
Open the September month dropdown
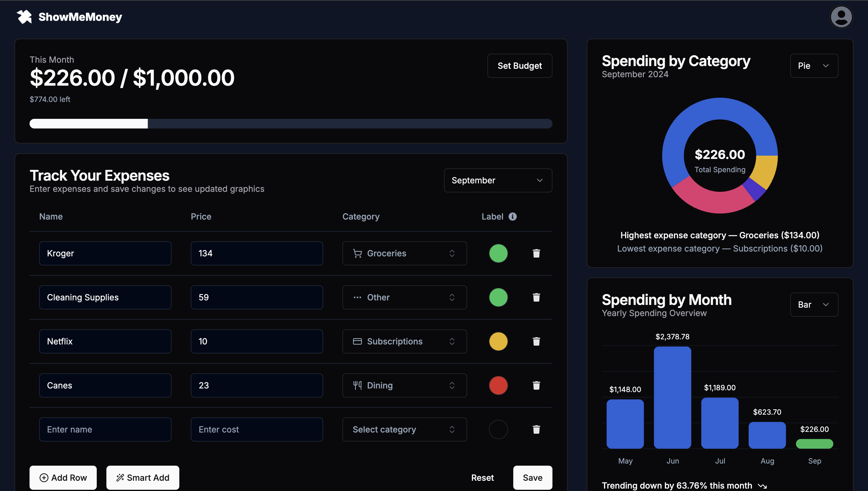pos(498,180)
